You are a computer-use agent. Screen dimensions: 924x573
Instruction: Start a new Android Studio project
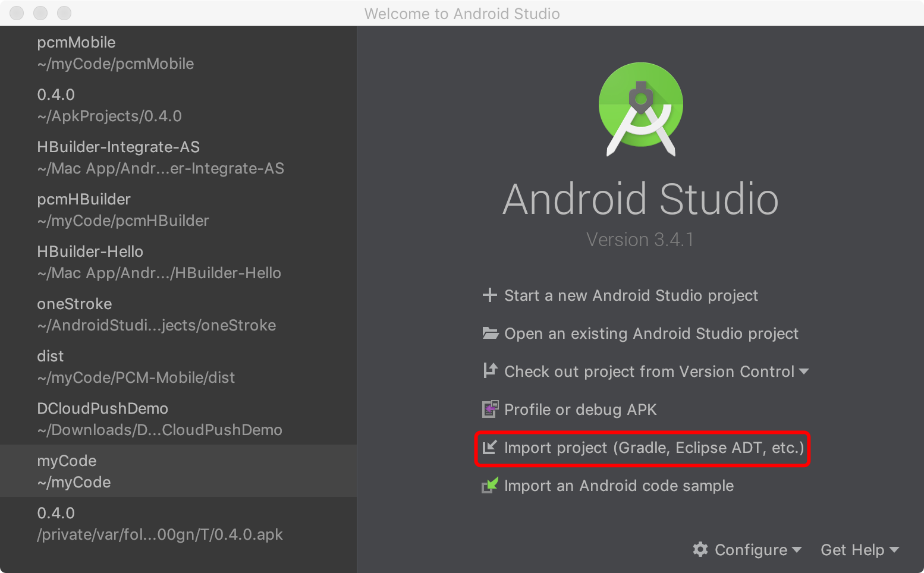click(x=631, y=295)
